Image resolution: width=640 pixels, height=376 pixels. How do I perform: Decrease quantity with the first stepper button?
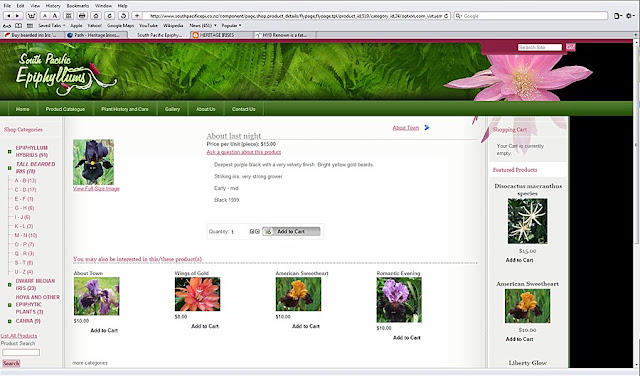(252, 231)
